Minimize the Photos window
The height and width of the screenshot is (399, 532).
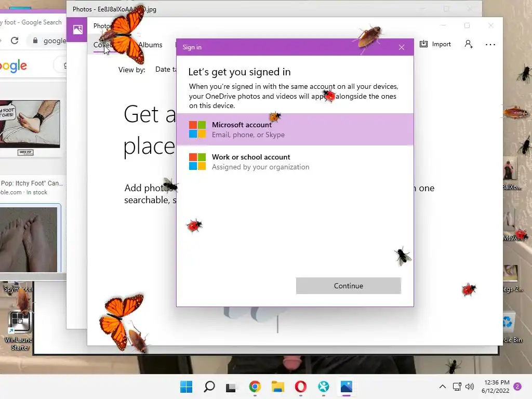click(x=443, y=25)
